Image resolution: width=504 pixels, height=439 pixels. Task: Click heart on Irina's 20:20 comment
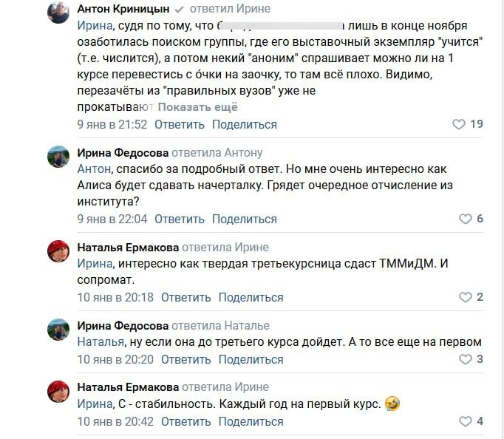point(466,359)
